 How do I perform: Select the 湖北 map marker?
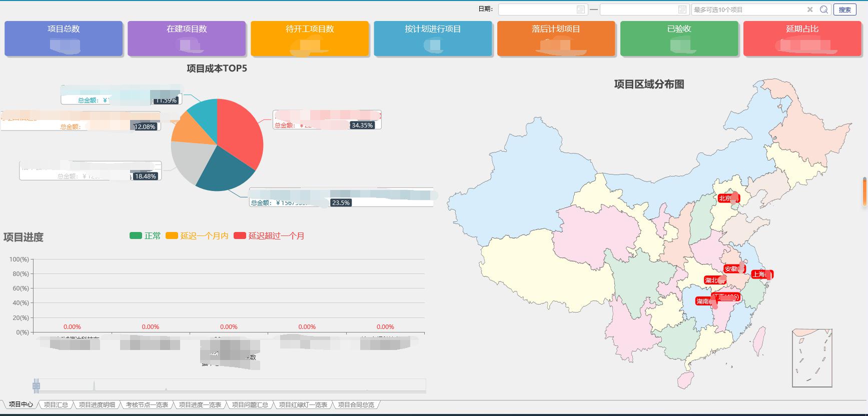[x=714, y=280]
